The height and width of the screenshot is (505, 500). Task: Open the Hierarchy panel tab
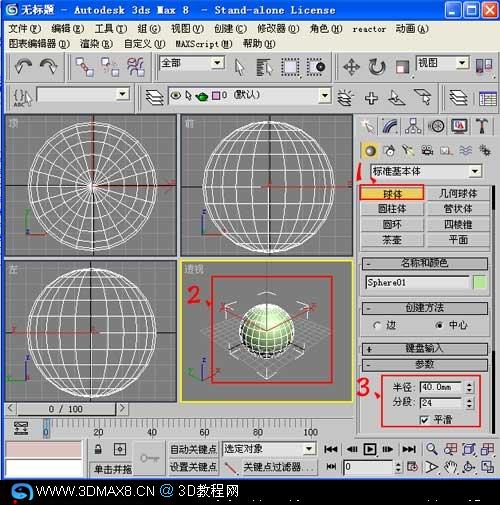click(413, 126)
